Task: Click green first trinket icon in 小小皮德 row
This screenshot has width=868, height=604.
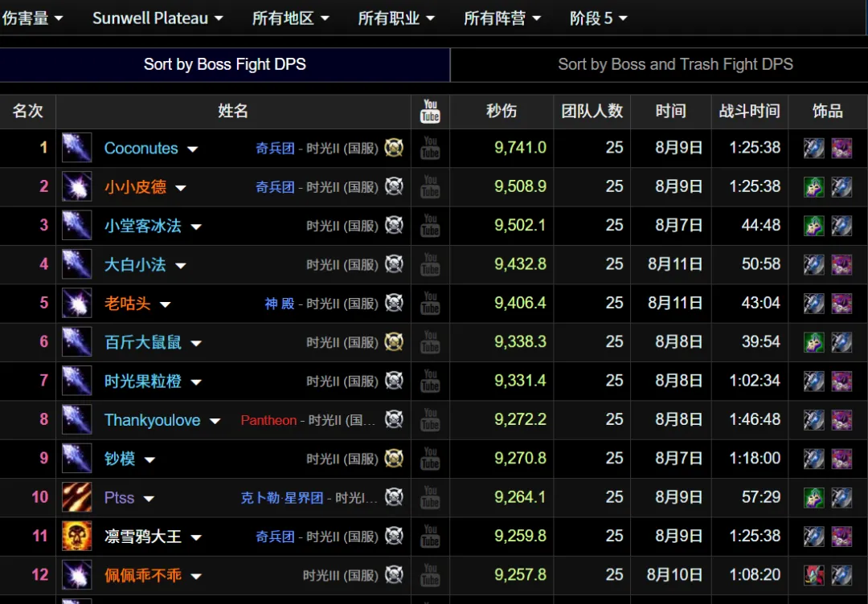Action: [813, 187]
